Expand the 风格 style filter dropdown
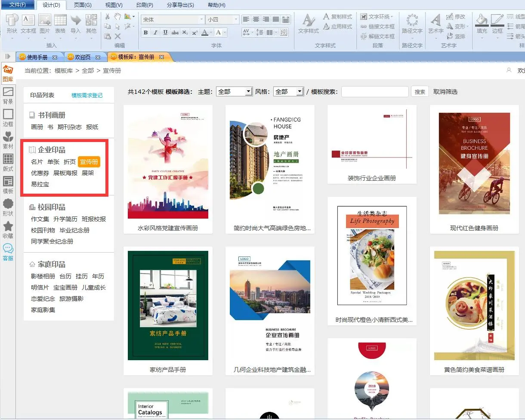525x420 pixels. pyautogui.click(x=300, y=92)
